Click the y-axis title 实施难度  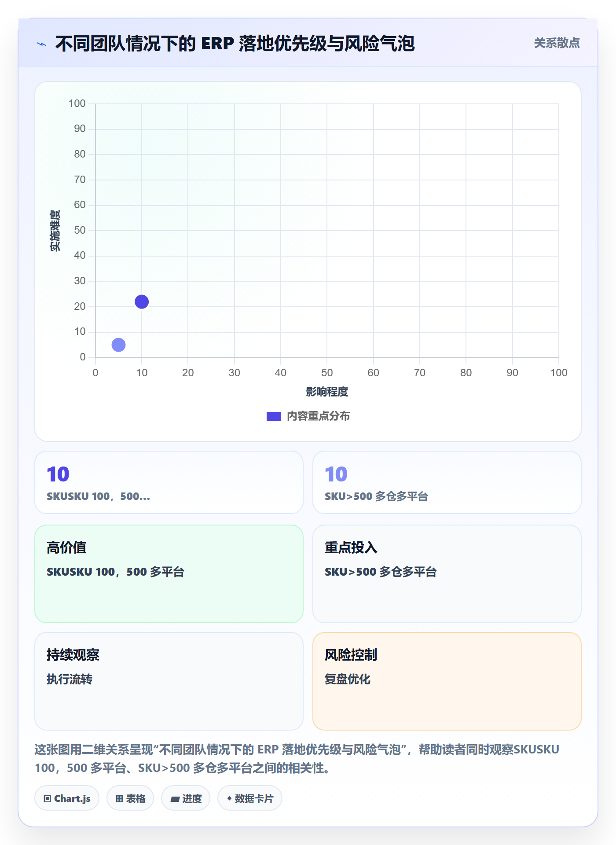tap(55, 231)
